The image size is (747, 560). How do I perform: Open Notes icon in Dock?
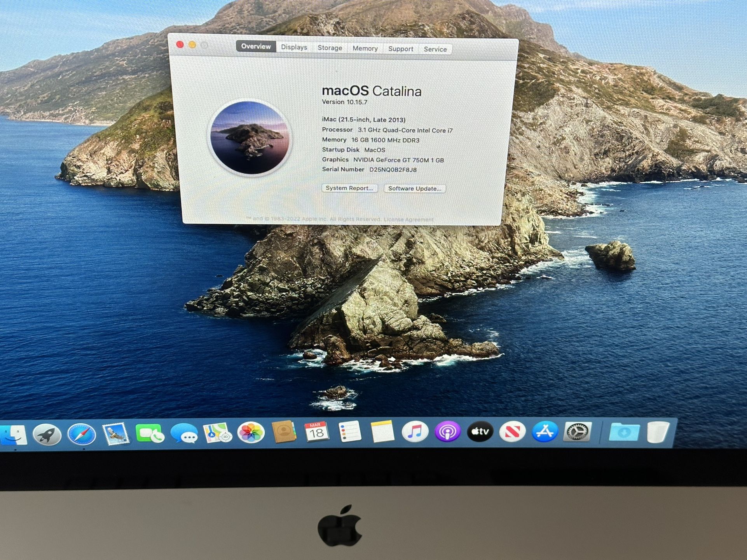[x=382, y=431]
